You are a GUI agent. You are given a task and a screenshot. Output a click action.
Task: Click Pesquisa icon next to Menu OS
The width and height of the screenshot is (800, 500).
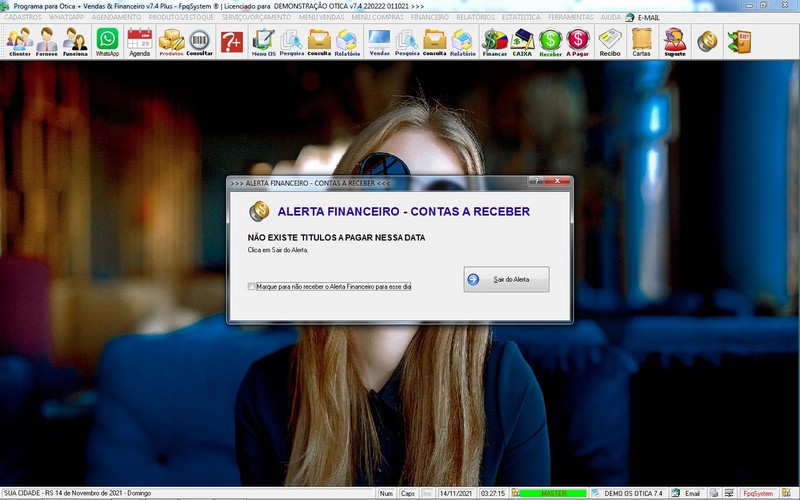291,42
